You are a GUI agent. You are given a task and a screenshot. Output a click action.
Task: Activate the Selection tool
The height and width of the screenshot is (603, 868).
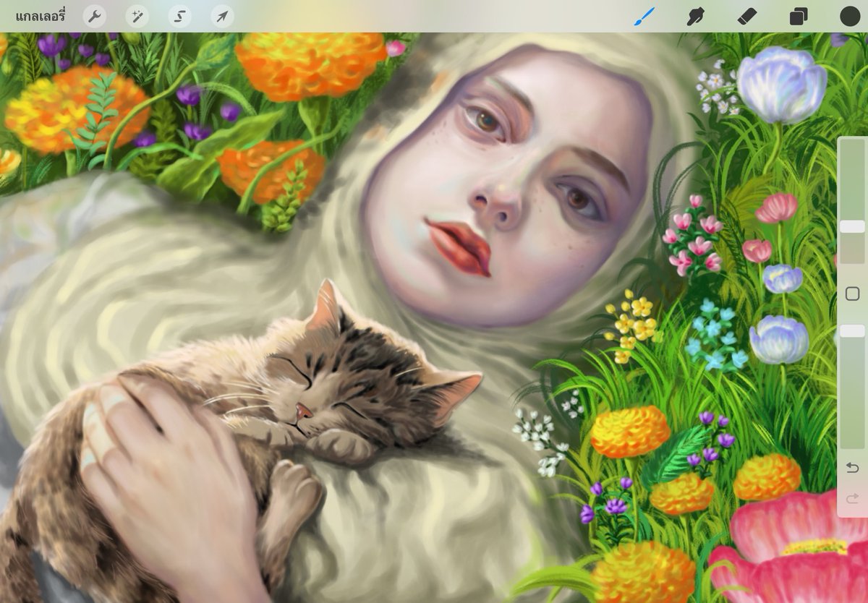(x=180, y=16)
